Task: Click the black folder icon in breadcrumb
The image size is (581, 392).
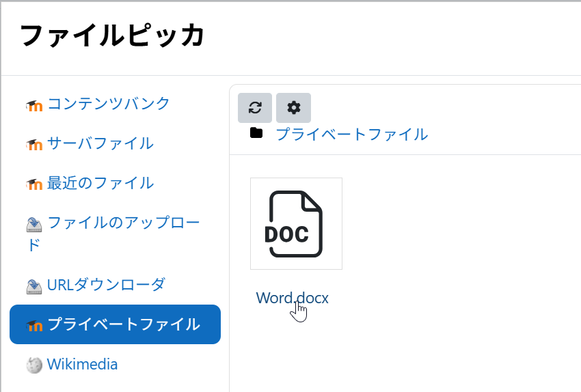Action: pyautogui.click(x=256, y=133)
